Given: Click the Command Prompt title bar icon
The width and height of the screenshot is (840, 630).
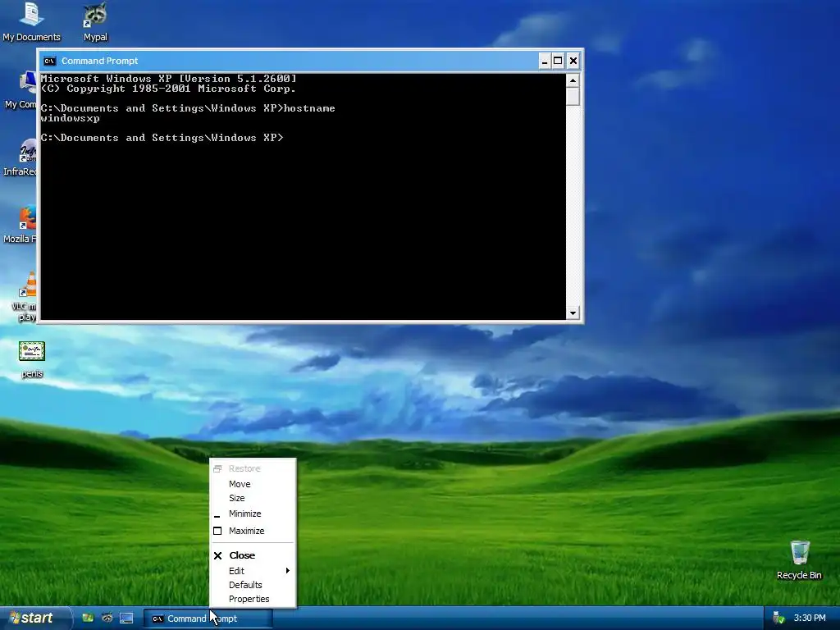Looking at the screenshot, I should pyautogui.click(x=49, y=61).
